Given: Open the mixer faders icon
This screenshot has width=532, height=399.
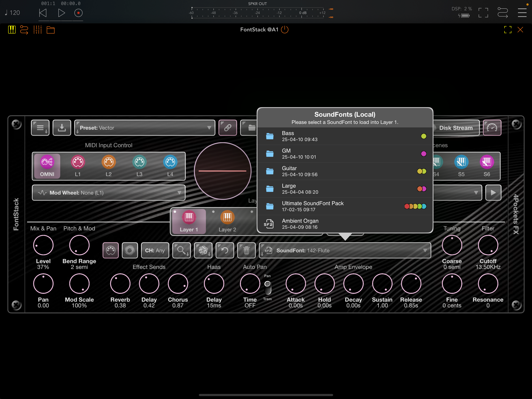Looking at the screenshot, I should click(x=38, y=30).
